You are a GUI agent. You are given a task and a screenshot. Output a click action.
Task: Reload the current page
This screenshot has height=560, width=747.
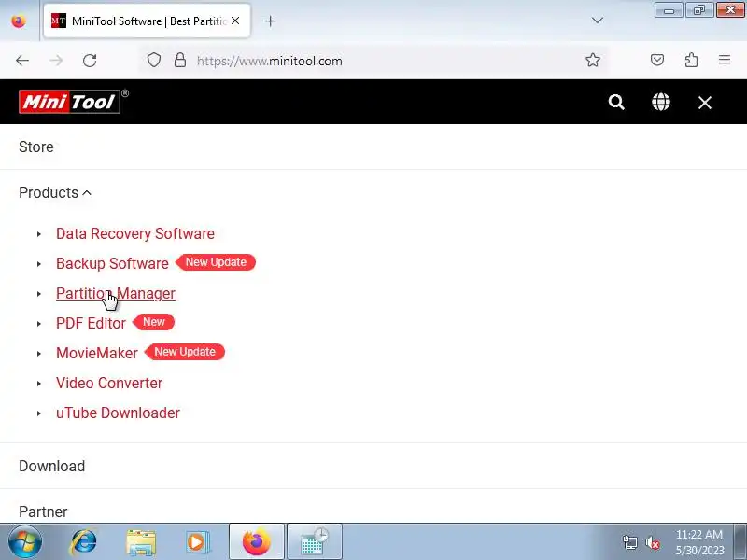90,61
